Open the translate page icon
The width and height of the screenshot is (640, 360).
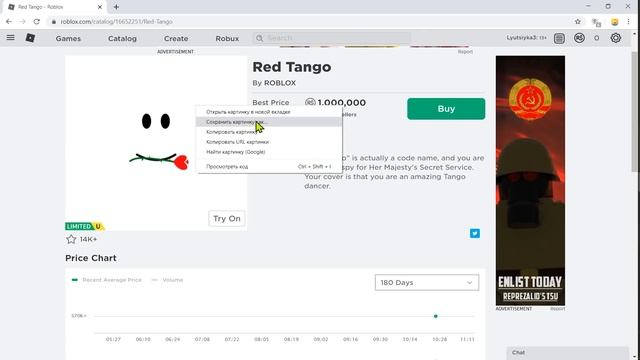[x=596, y=22]
